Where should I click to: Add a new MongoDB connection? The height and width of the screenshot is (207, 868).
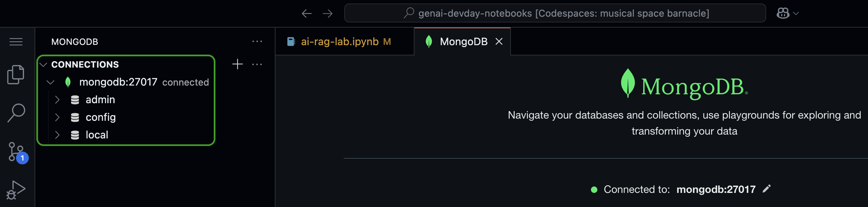click(x=238, y=64)
